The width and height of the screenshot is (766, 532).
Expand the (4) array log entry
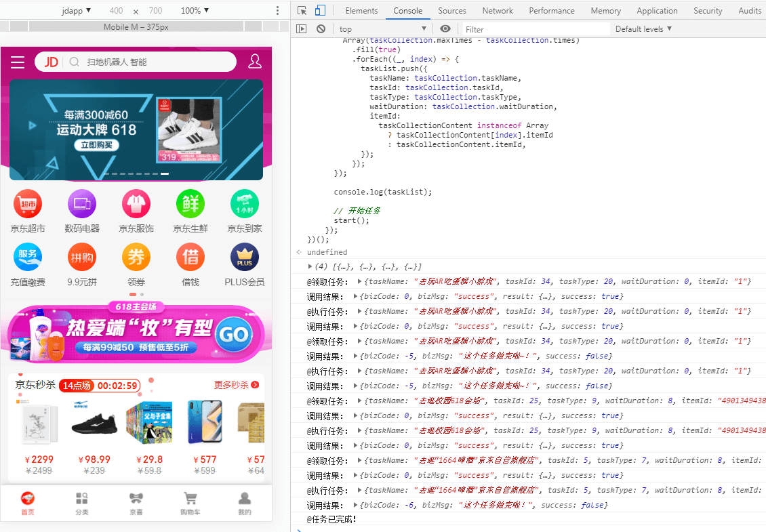pos(310,266)
